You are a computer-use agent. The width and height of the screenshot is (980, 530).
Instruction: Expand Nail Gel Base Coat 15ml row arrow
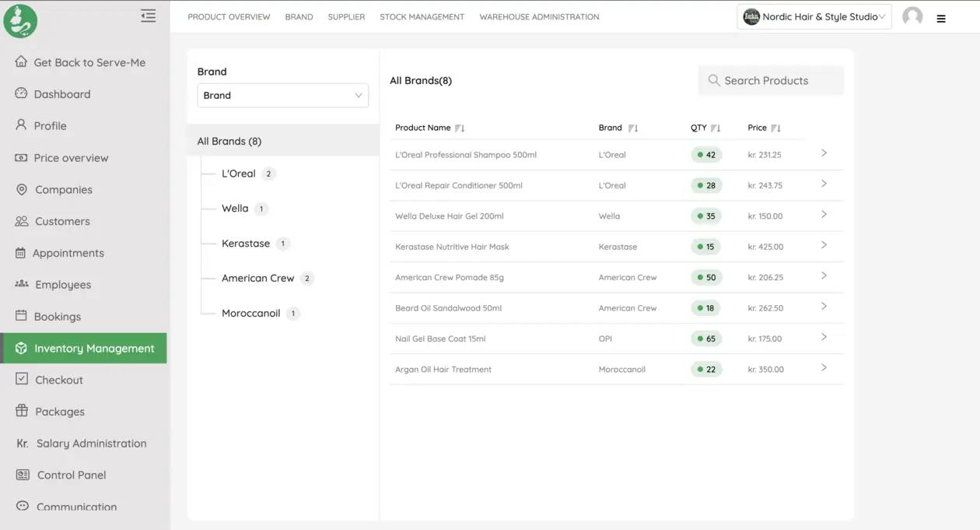(x=824, y=337)
